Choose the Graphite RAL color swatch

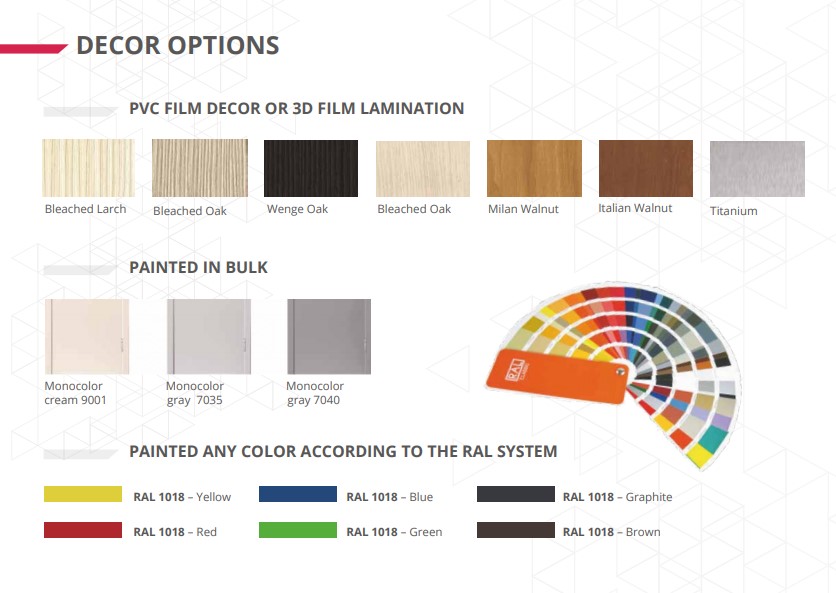click(516, 494)
